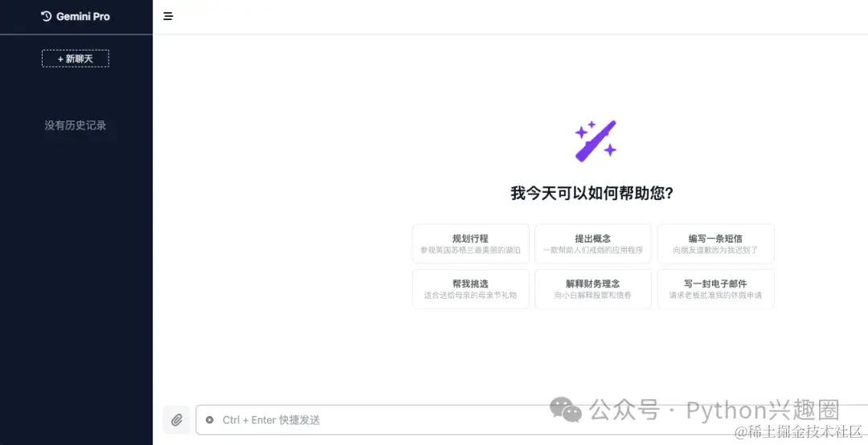Image resolution: width=868 pixels, height=445 pixels.
Task: Click the Gemini Pro history logo icon
Action: (47, 16)
